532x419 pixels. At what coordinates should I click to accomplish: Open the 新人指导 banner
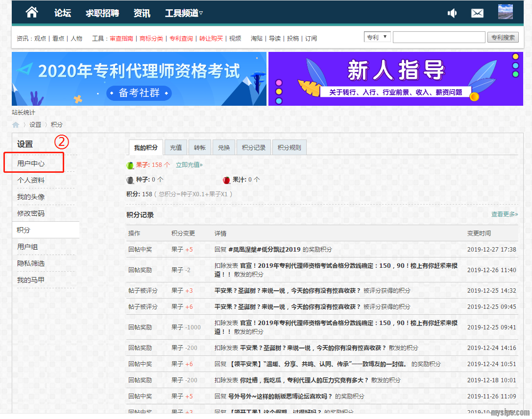(x=395, y=78)
